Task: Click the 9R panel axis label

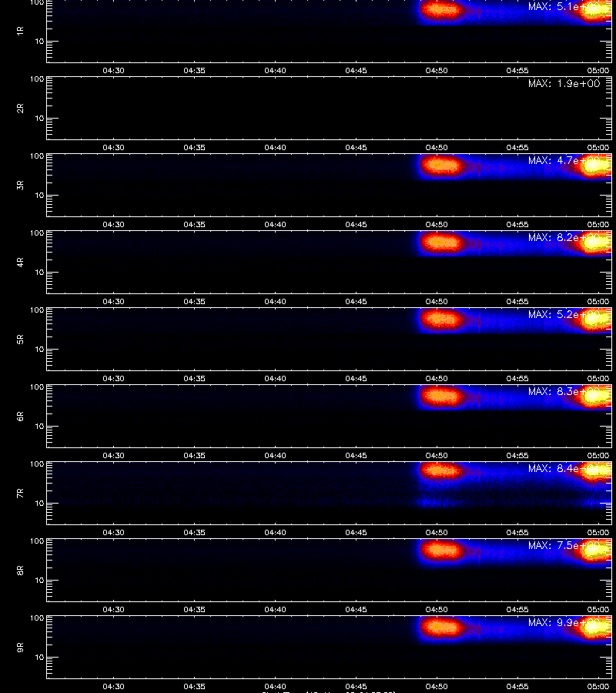Action: click(20, 648)
